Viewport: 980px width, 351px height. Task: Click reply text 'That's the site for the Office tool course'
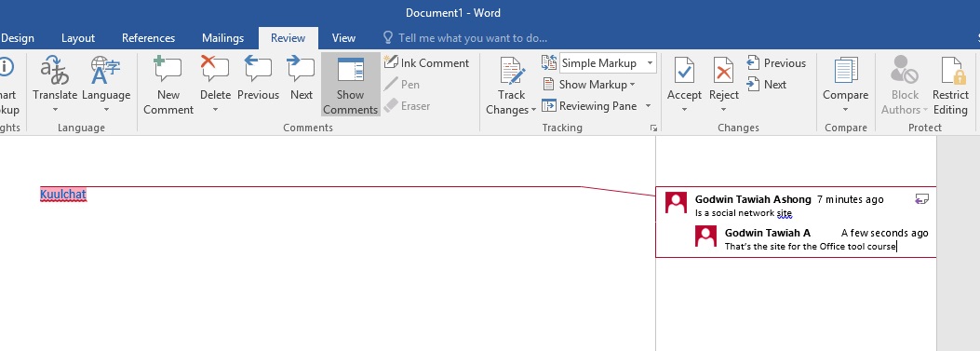coord(811,247)
